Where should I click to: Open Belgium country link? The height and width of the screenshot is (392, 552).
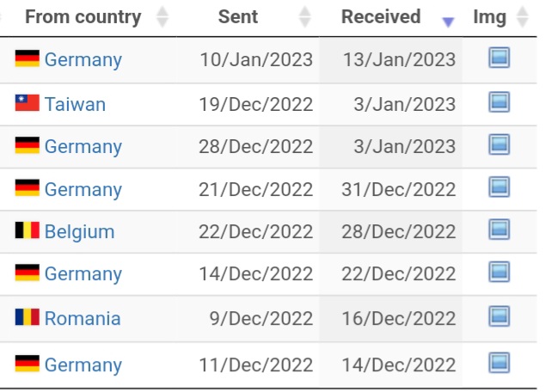click(80, 232)
